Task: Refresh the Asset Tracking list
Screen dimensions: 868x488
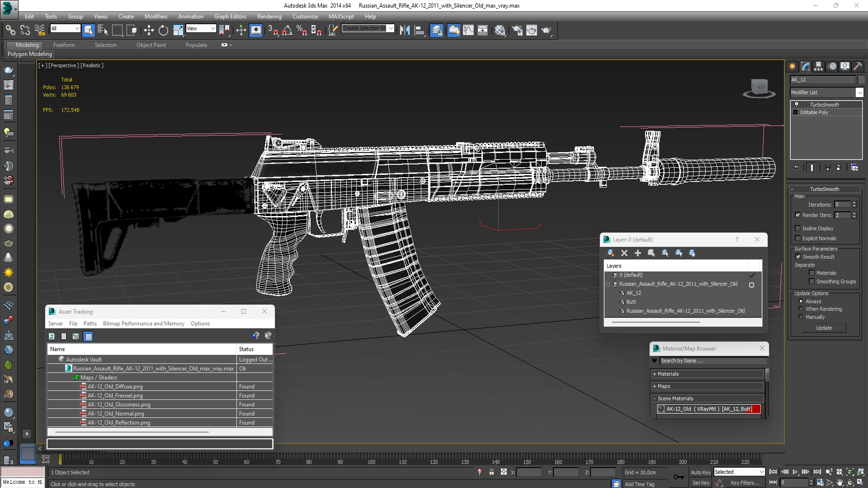Action: click(52, 336)
